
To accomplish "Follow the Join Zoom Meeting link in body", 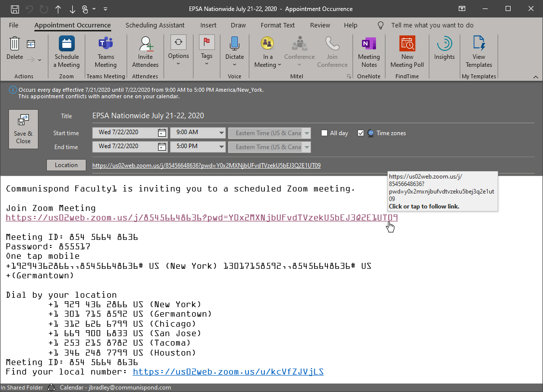I will tap(201, 217).
